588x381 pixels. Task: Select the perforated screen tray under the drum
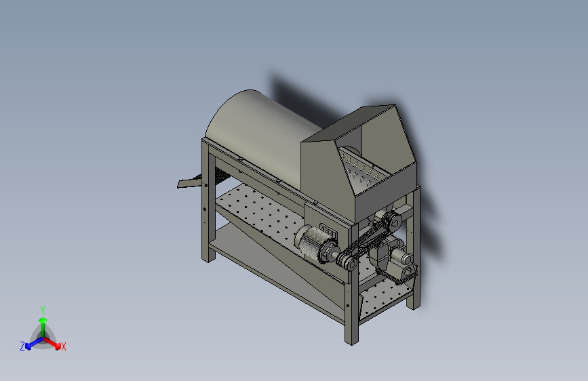pos(259,212)
